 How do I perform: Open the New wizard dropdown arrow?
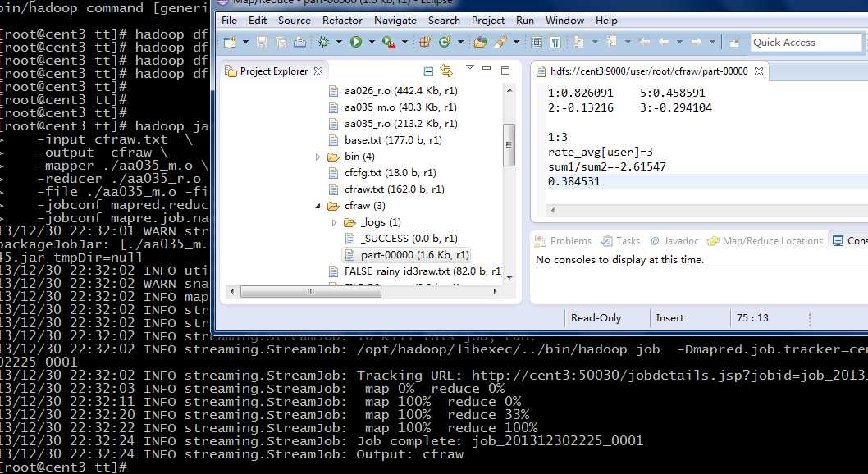245,42
